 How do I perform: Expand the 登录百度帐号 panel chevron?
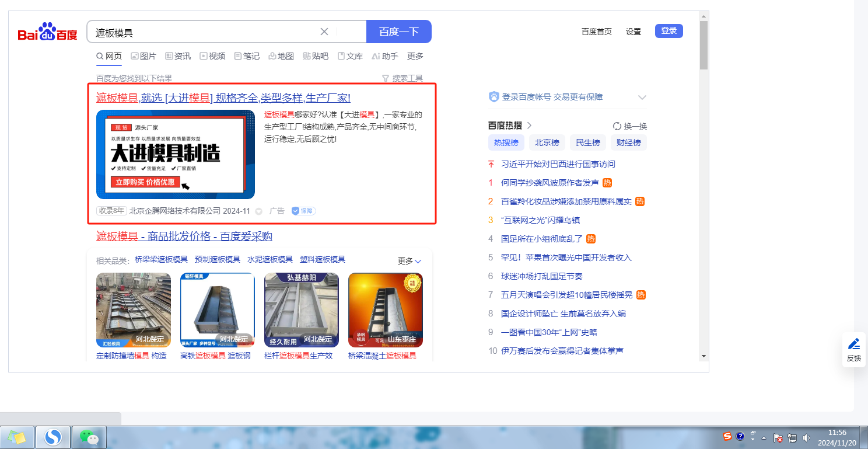tap(642, 97)
